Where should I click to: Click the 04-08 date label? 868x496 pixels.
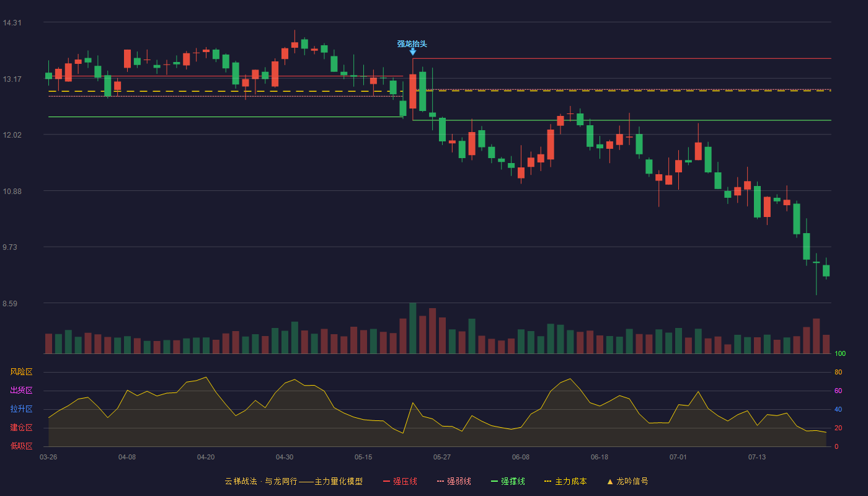pyautogui.click(x=127, y=457)
